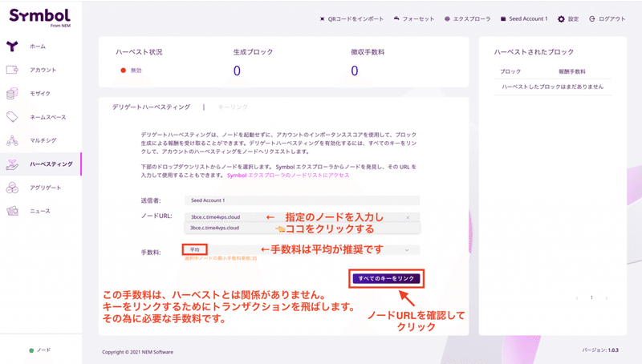Click ログアウト in header
This screenshot has width=642, height=364.
click(612, 18)
